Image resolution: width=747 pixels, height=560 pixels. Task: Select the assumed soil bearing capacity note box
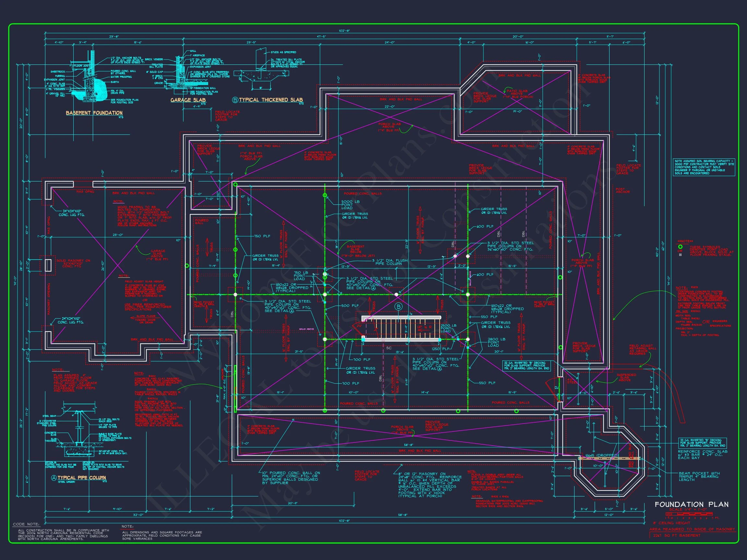(x=704, y=167)
